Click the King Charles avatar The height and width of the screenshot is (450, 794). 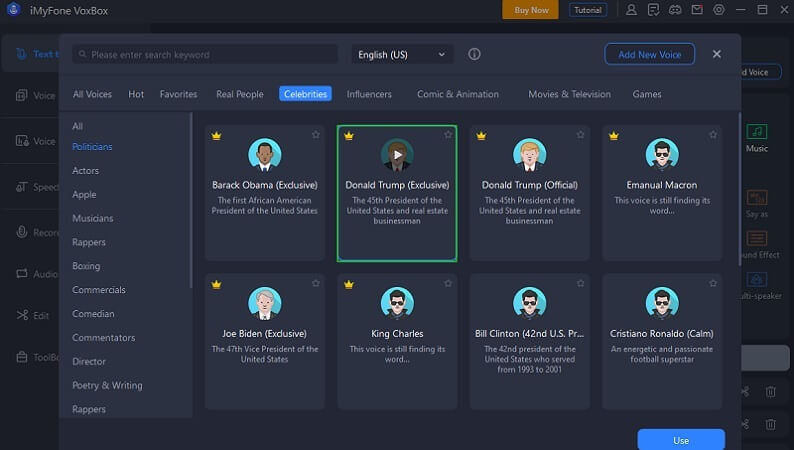pyautogui.click(x=398, y=303)
